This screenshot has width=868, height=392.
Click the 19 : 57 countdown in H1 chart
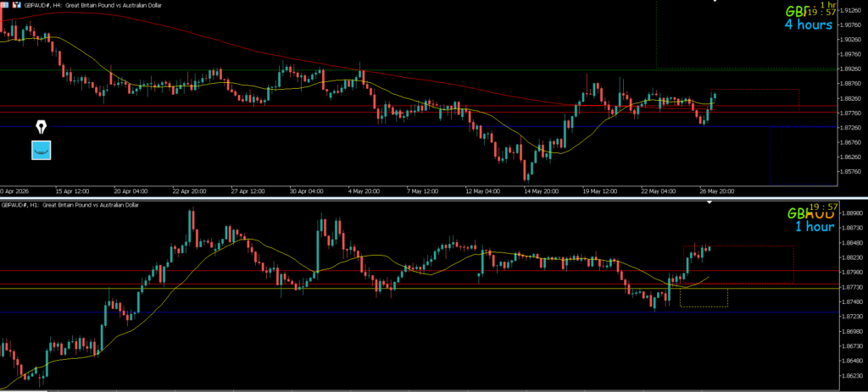(x=821, y=207)
